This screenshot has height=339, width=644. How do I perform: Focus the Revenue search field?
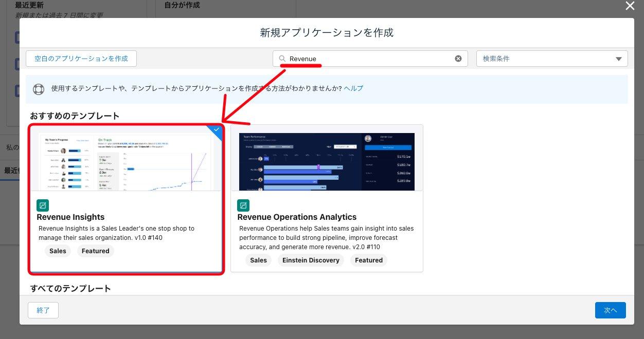tap(370, 59)
